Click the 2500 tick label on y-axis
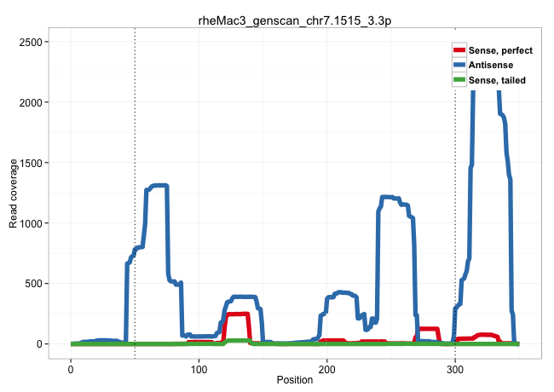 [36, 42]
